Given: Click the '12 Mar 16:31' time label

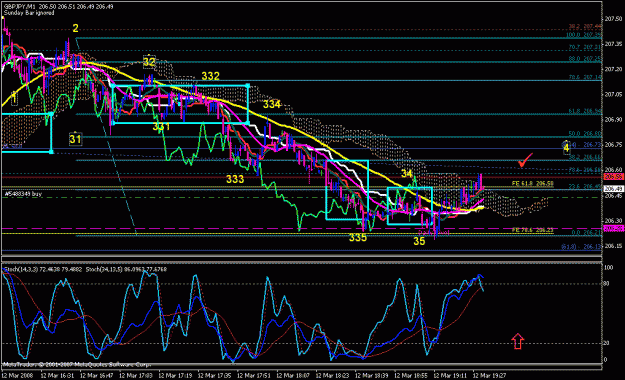Looking at the screenshot, I should click(57, 376).
